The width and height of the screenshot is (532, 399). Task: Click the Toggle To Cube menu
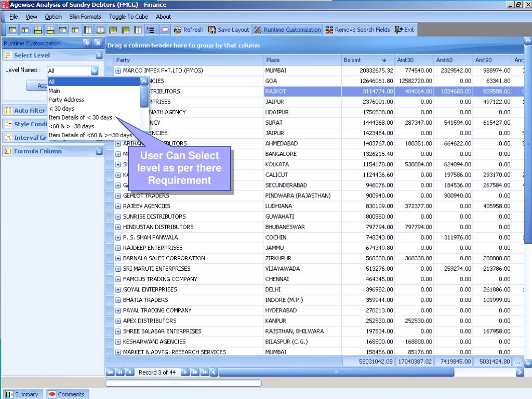click(129, 17)
